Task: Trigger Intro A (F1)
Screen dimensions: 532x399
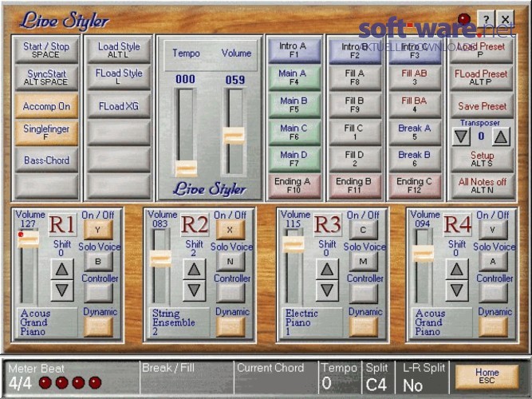Action: coord(294,50)
